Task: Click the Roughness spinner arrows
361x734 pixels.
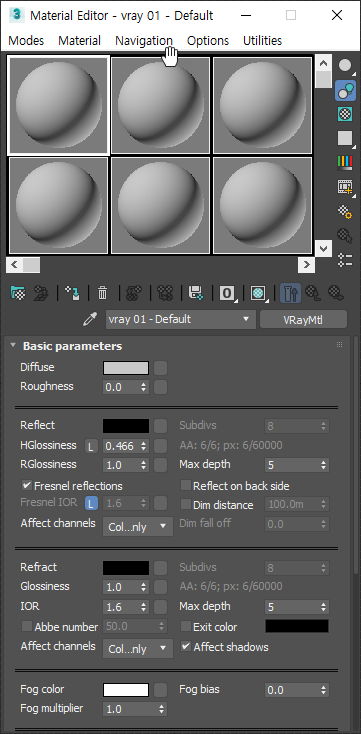Action: (143, 387)
